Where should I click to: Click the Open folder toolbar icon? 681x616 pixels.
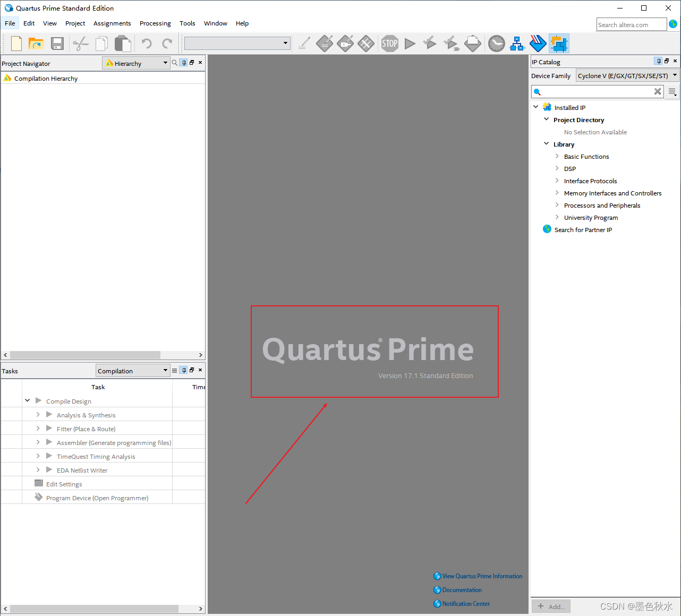pyautogui.click(x=36, y=44)
